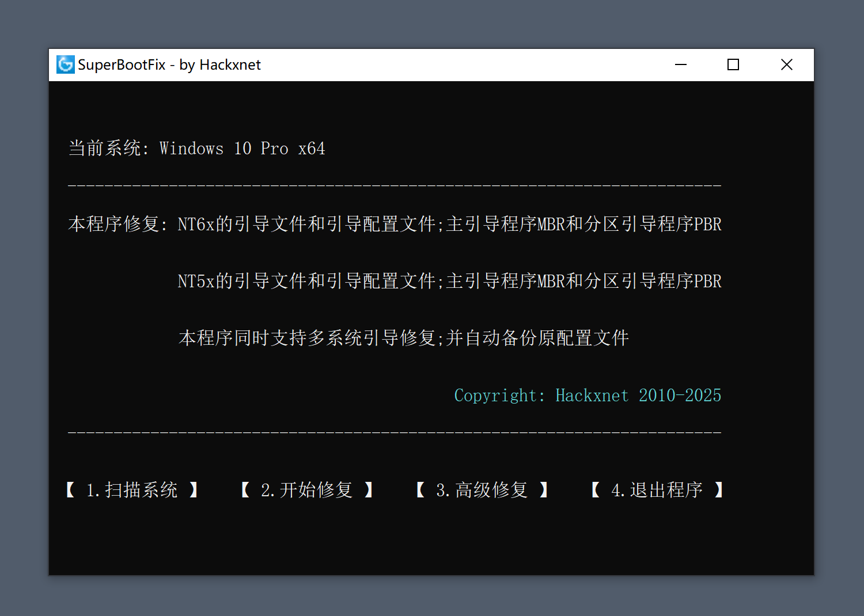Choose the 3.高级修复 advanced repair option

[x=482, y=490]
